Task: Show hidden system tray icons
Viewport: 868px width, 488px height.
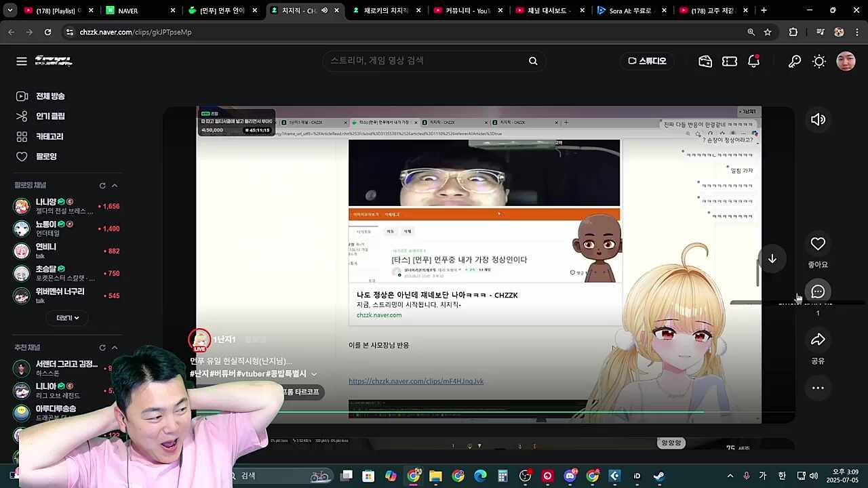Action: tap(730, 476)
